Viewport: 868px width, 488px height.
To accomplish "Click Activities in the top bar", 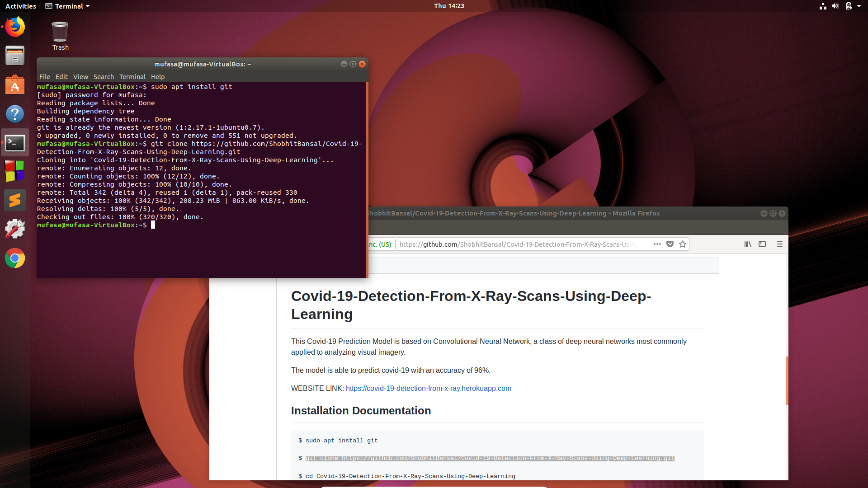I will [21, 6].
